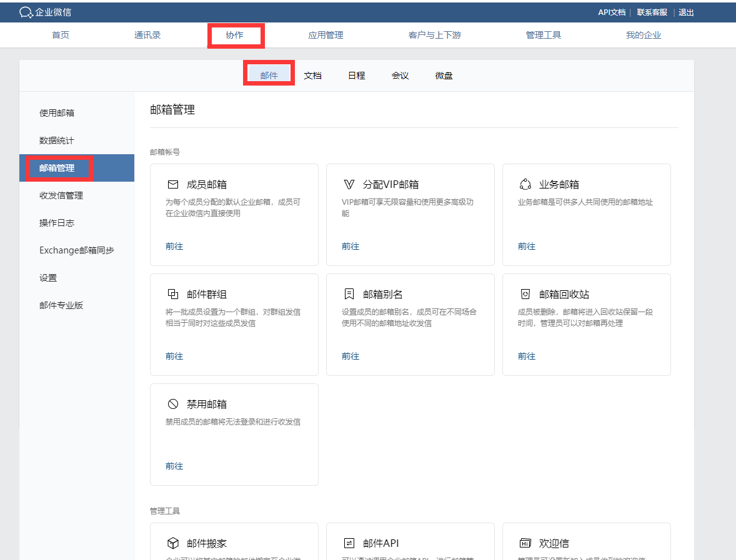Click 前往 under 业务邮箱

click(x=526, y=246)
